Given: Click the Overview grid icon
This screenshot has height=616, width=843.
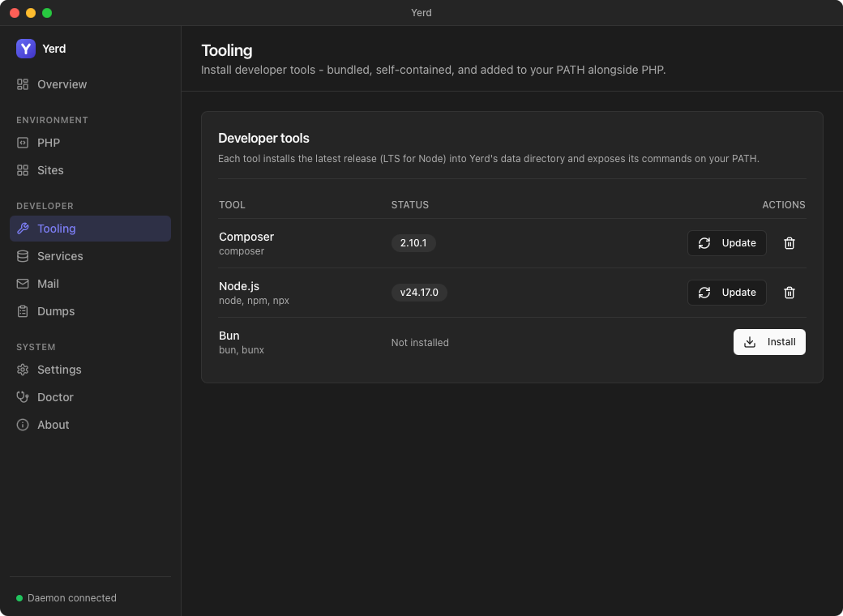Looking at the screenshot, I should 23,84.
